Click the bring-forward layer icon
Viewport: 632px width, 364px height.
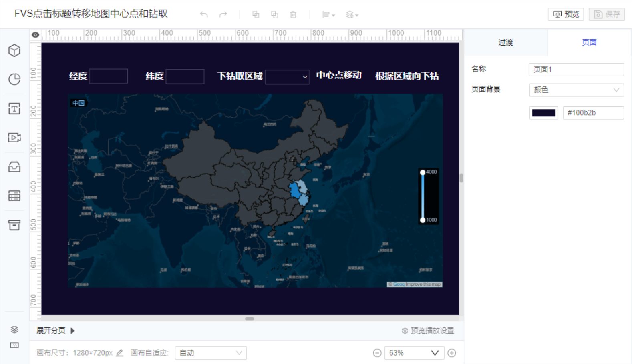[x=256, y=14]
